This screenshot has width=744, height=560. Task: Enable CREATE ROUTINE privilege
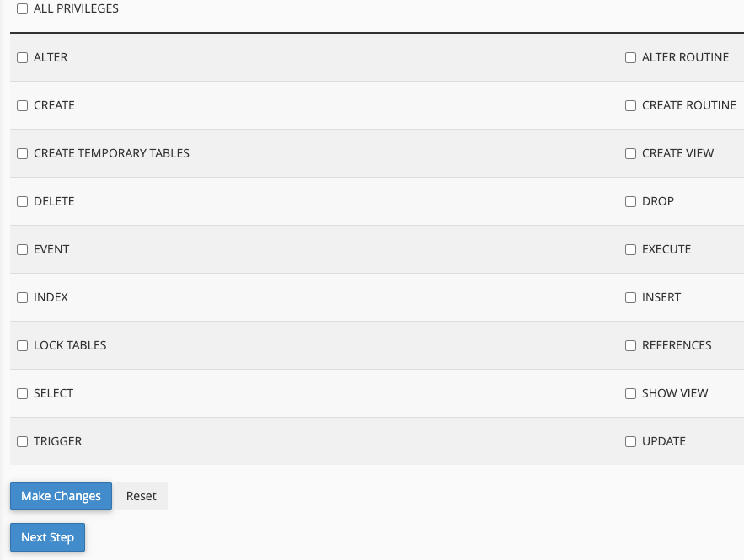tap(630, 106)
